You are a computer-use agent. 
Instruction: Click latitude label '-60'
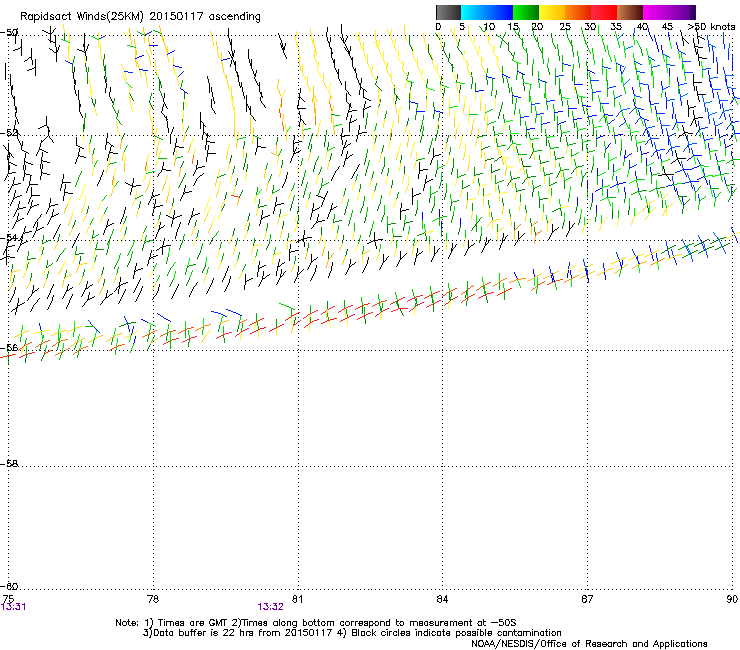[9, 586]
